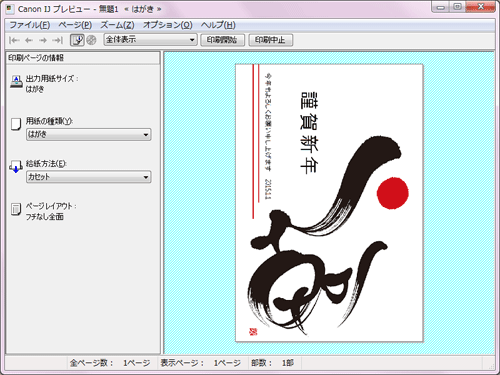Click the 印刷開始 button
Viewport: 500px width, 375px height.
pos(222,40)
